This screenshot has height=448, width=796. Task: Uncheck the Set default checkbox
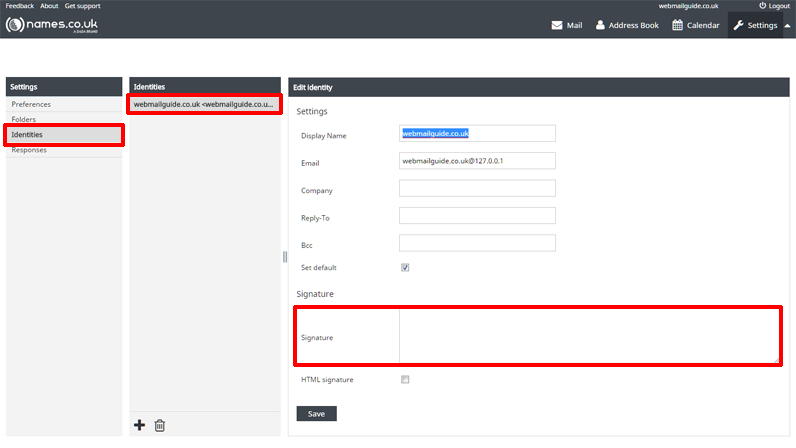(405, 267)
